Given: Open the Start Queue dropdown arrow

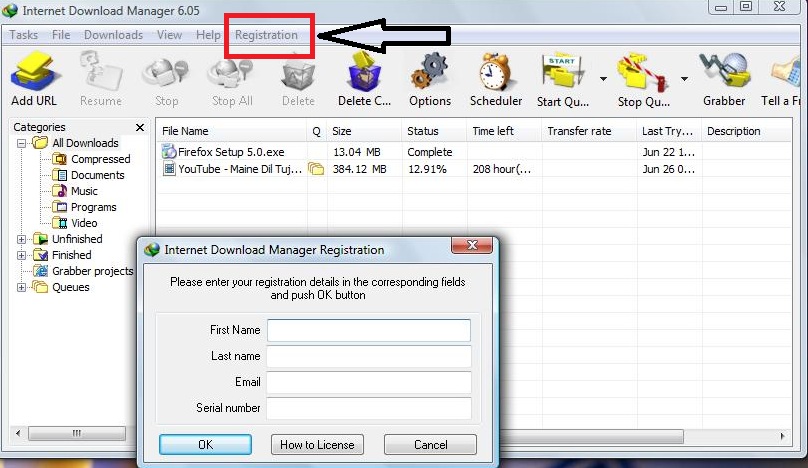Looking at the screenshot, I should click(603, 79).
